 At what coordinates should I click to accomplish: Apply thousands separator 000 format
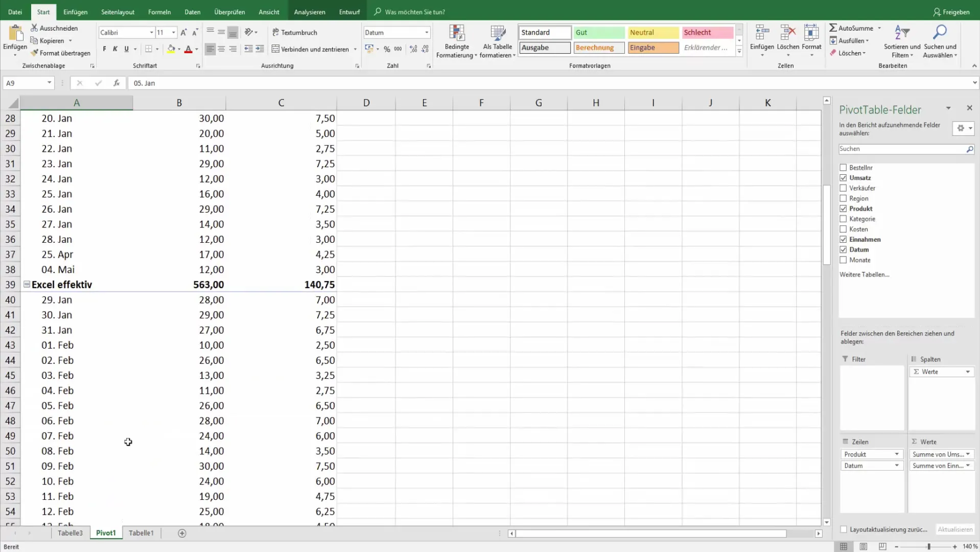tap(398, 49)
